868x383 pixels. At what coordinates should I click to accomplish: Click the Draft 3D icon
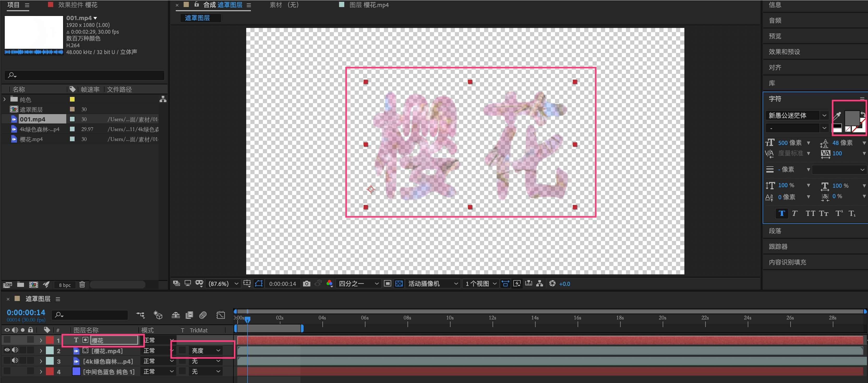[x=158, y=315]
